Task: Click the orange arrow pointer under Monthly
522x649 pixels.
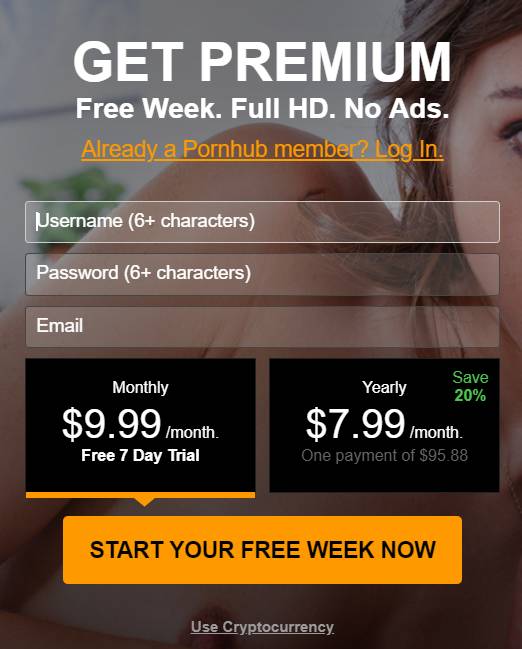Action: pos(144,502)
